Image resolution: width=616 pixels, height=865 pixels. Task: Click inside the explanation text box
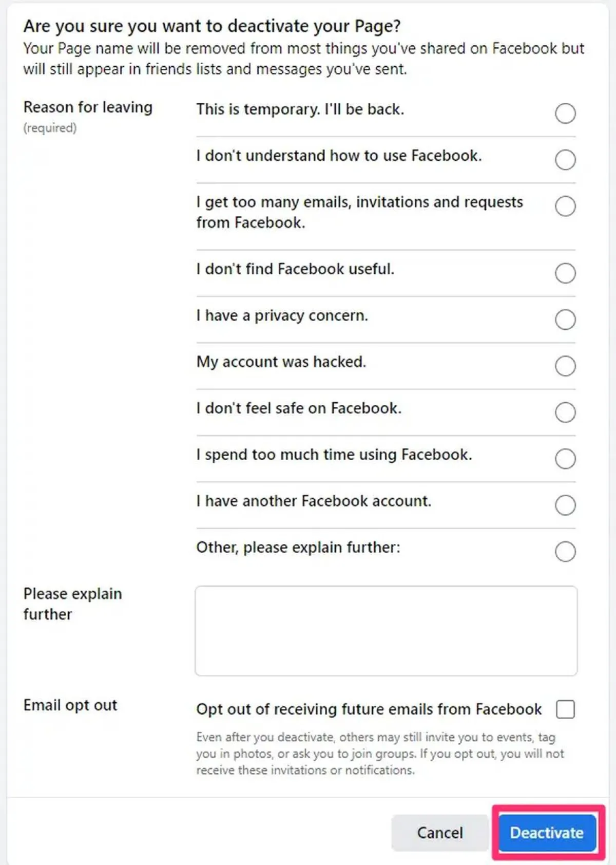[385, 629]
